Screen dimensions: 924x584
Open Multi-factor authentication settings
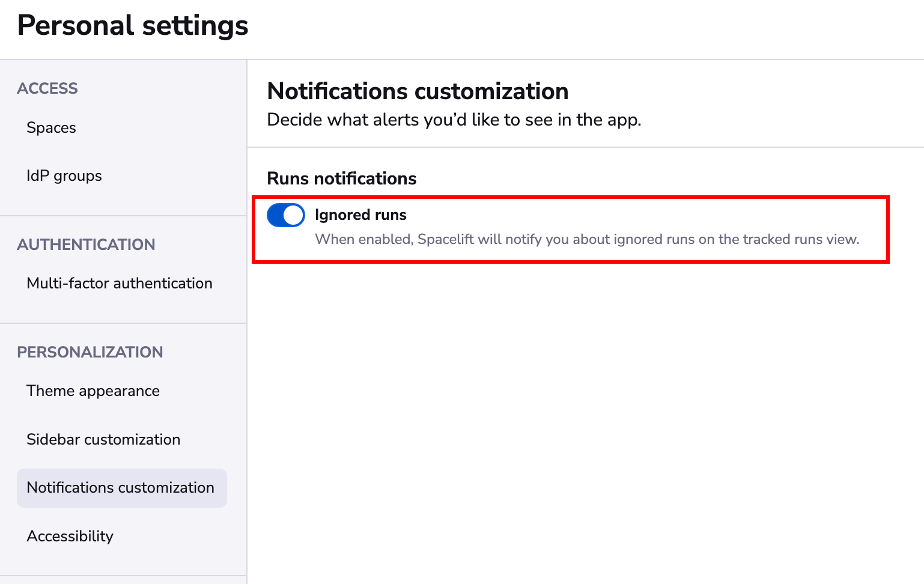point(119,283)
